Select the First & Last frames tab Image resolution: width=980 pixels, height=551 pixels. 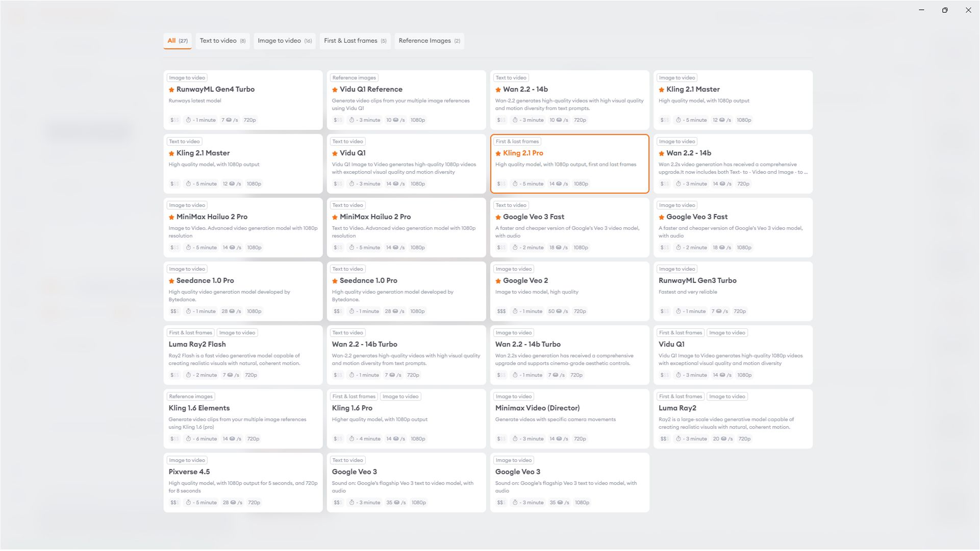point(355,41)
